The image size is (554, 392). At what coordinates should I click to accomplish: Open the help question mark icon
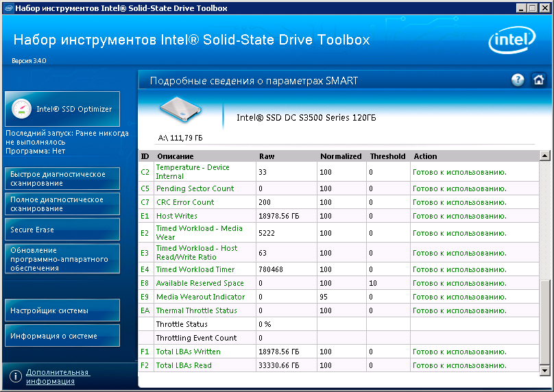(x=518, y=80)
